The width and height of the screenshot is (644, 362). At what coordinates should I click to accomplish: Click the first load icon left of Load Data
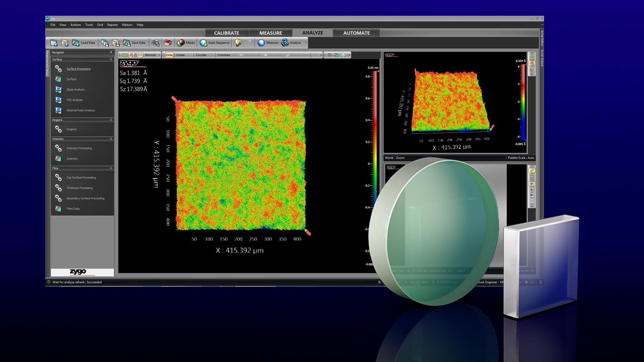tap(54, 43)
